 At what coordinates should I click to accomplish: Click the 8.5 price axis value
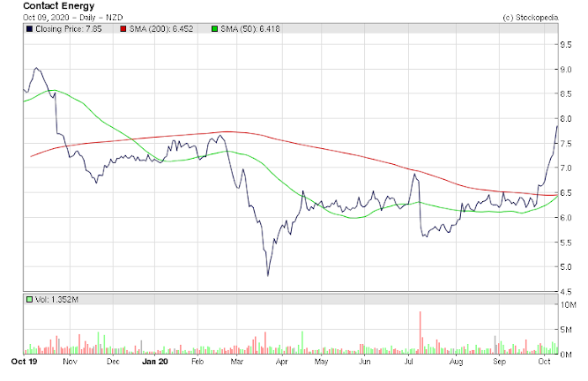click(566, 94)
